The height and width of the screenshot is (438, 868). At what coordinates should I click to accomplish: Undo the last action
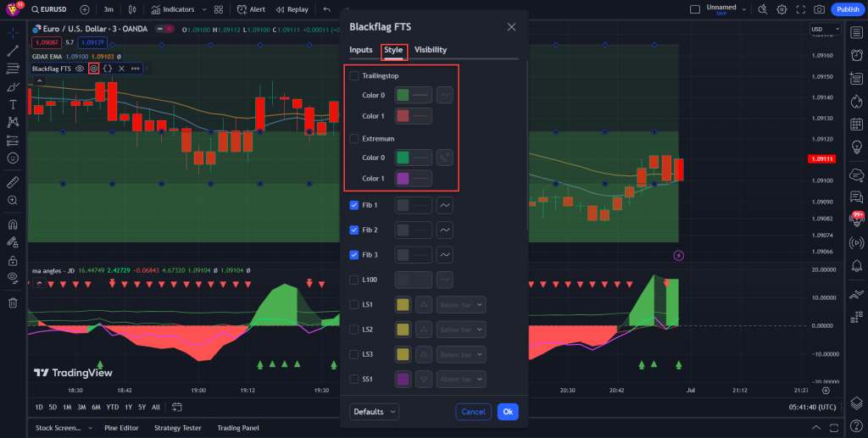[x=327, y=9]
